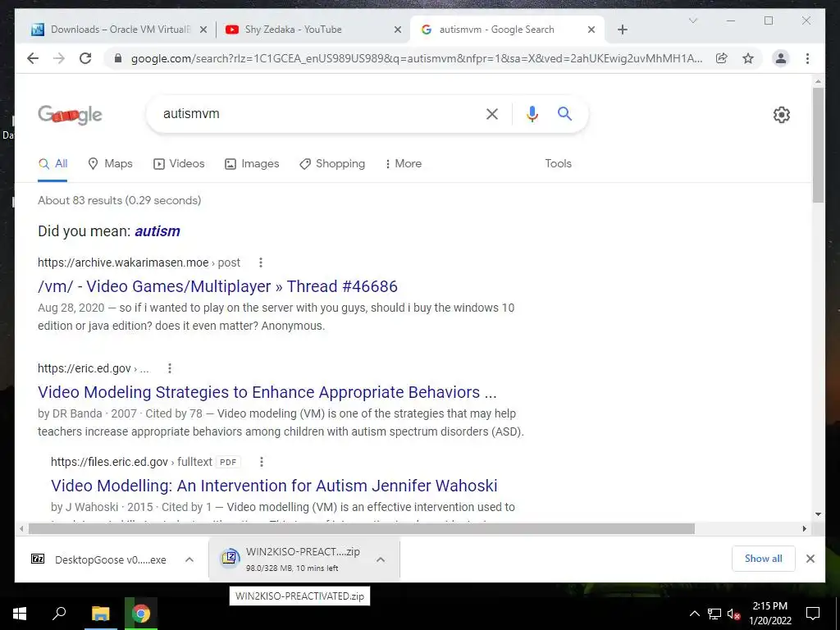Close the autismvm Google Search tab
Viewport: 840px width, 630px height.
pyautogui.click(x=591, y=30)
